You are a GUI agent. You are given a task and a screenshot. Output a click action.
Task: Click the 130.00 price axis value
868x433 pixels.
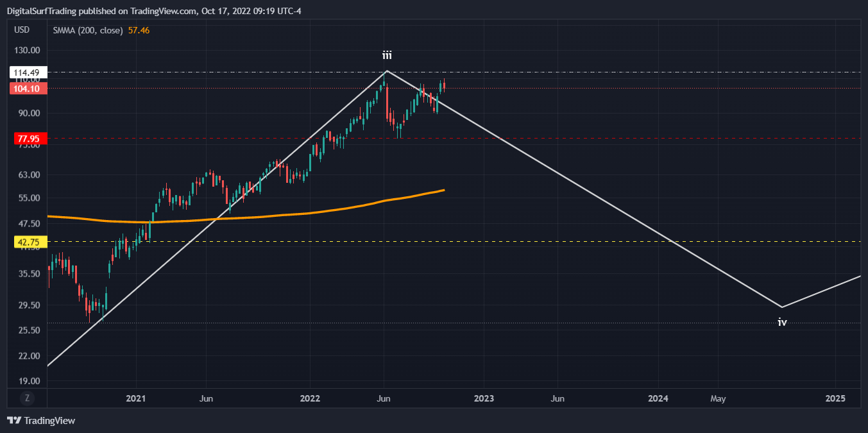[x=27, y=51]
